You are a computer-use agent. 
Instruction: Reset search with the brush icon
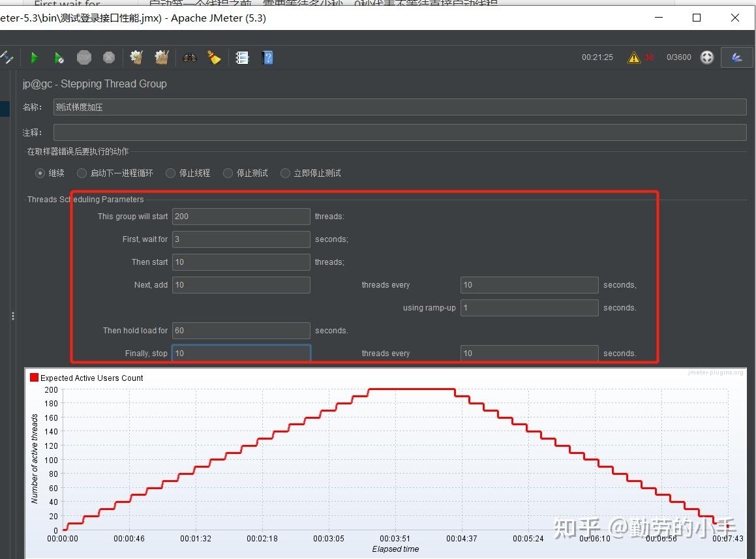pyautogui.click(x=214, y=57)
